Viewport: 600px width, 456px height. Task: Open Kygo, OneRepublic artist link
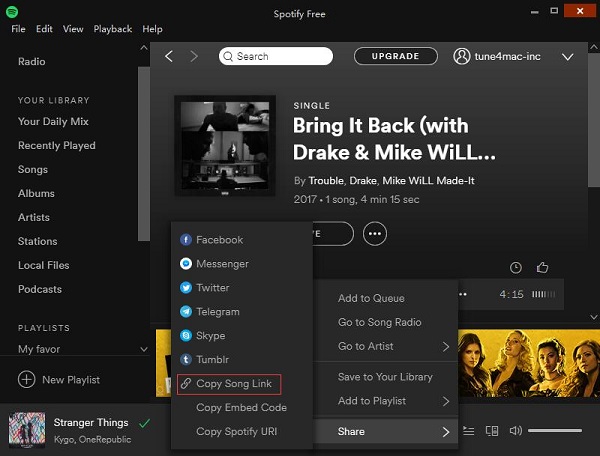(x=92, y=440)
